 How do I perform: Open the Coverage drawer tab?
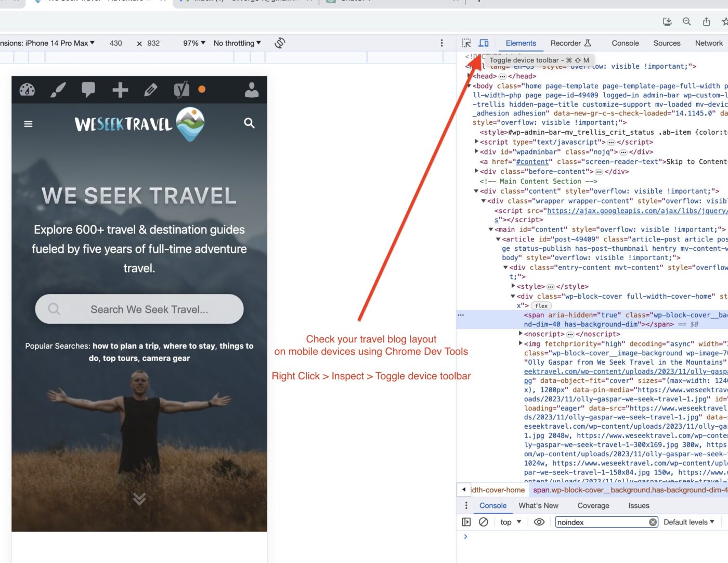(x=593, y=506)
